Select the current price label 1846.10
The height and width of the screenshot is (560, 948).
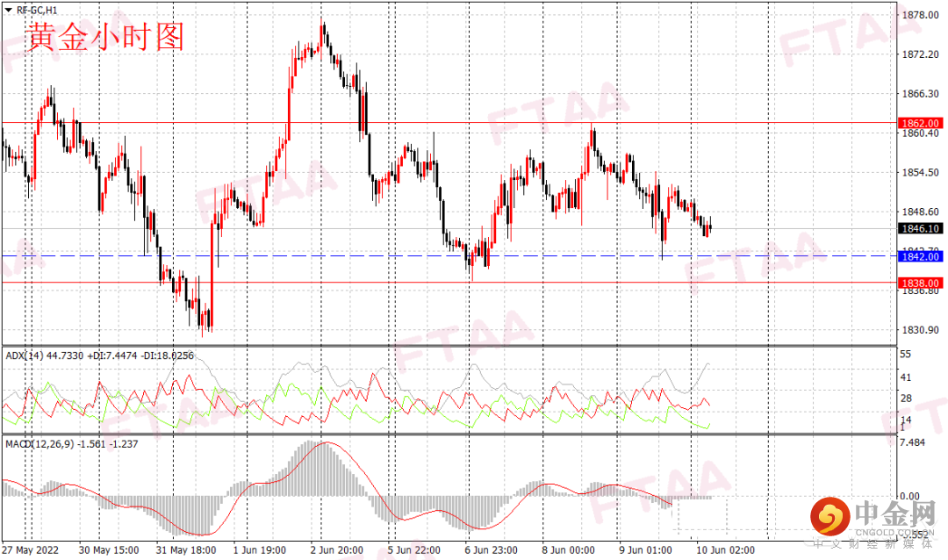click(920, 228)
